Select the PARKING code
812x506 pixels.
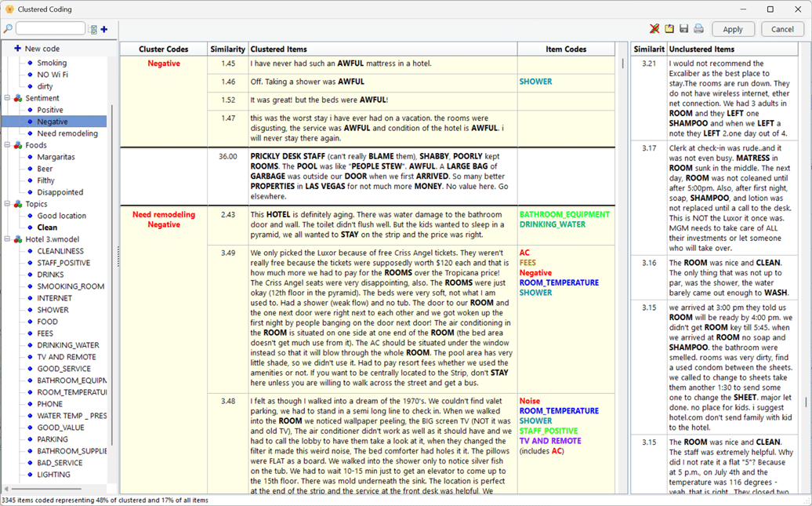pos(53,439)
